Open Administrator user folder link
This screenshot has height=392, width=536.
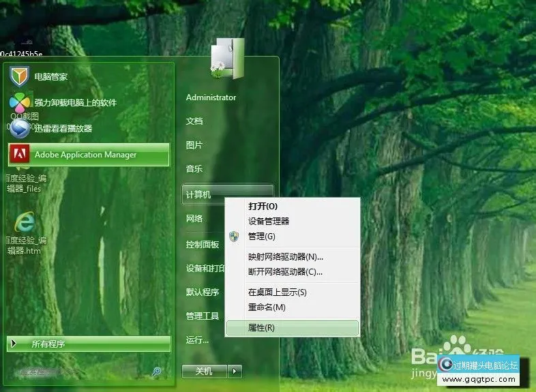point(211,97)
